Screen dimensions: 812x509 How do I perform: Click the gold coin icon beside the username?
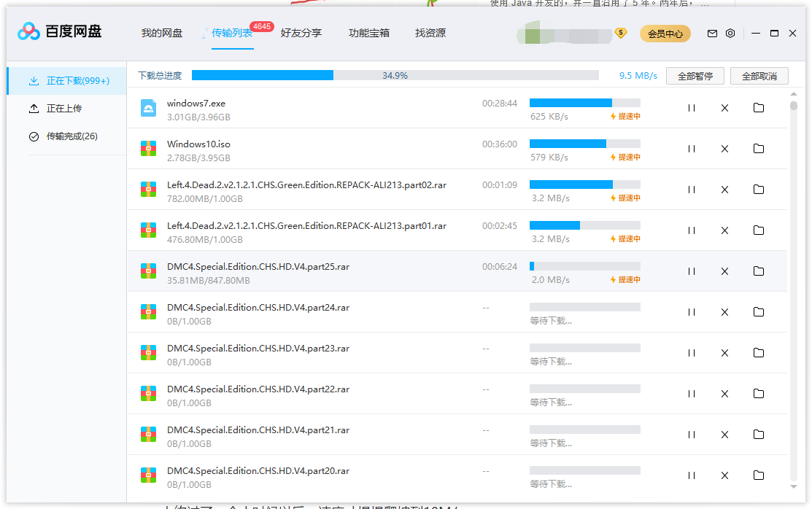(620, 33)
